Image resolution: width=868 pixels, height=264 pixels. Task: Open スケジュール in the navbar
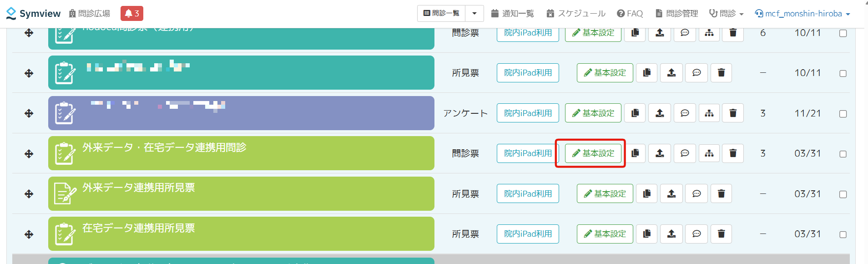click(x=576, y=14)
